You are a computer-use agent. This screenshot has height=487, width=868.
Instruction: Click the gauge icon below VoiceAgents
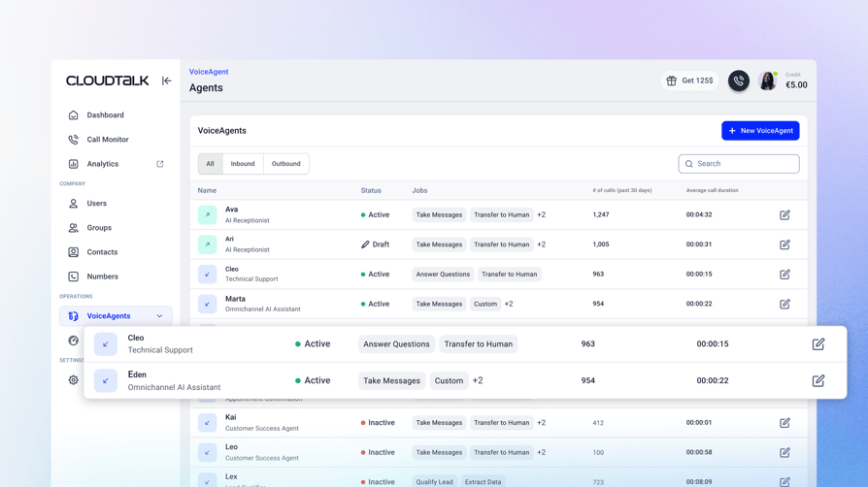coord(73,341)
